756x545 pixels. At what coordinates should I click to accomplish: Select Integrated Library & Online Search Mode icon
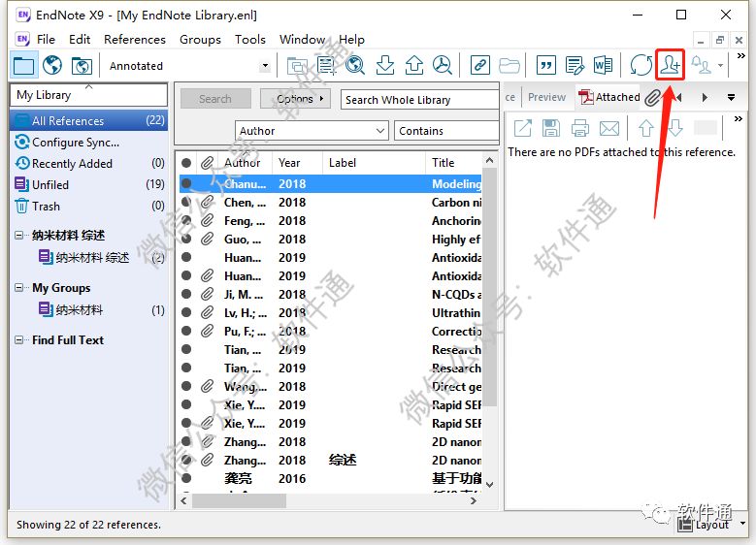82,65
